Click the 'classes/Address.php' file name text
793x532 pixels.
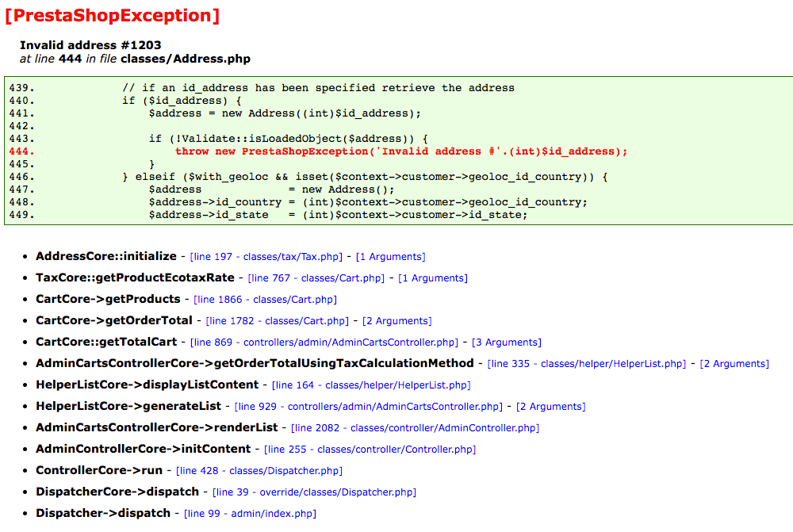point(186,59)
